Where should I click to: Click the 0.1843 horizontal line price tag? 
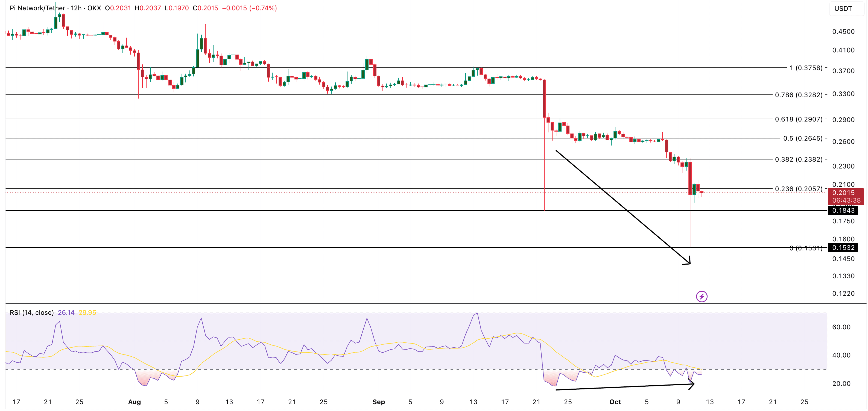843,211
